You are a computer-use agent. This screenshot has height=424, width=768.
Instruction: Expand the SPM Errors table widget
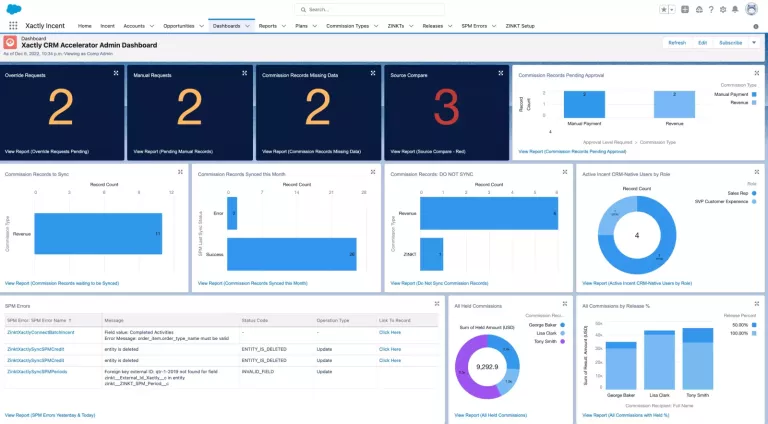(x=437, y=304)
